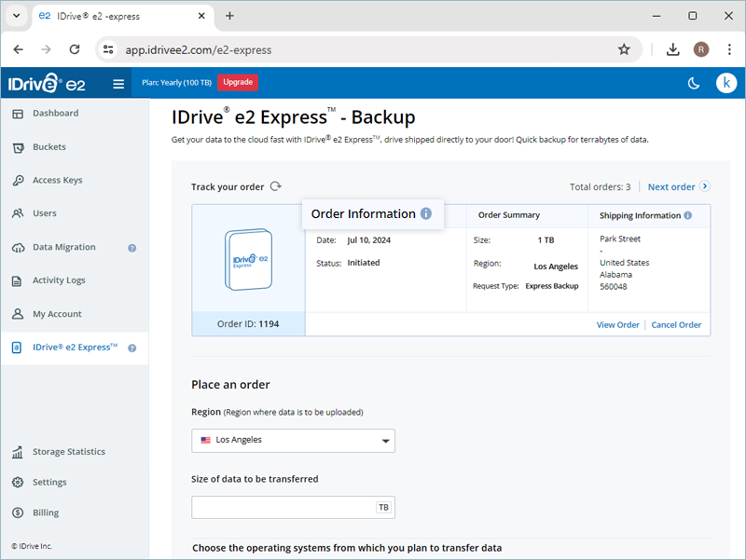Click the Dashboard sidebar icon

tap(18, 114)
